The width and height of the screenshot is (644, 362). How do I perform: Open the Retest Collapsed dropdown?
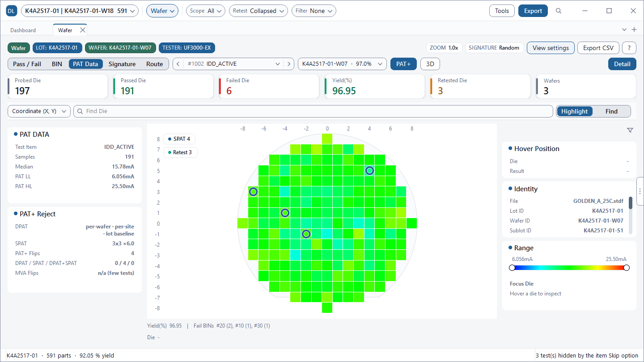258,11
